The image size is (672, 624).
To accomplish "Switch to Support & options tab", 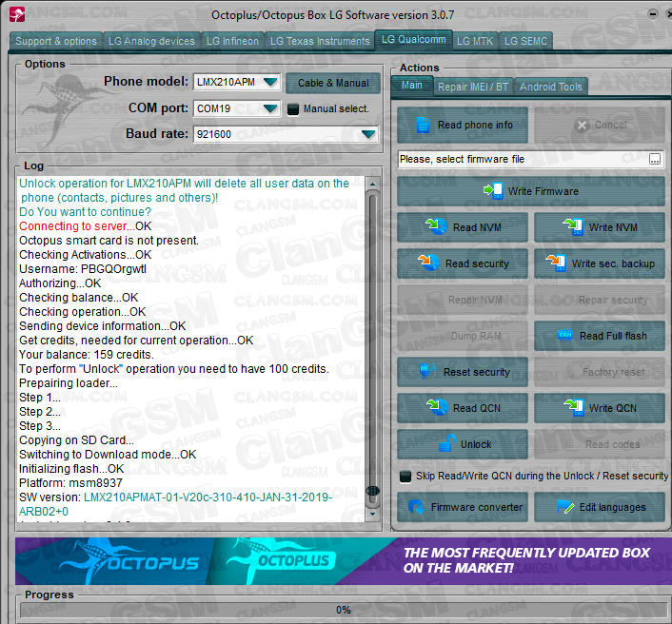I will [56, 41].
